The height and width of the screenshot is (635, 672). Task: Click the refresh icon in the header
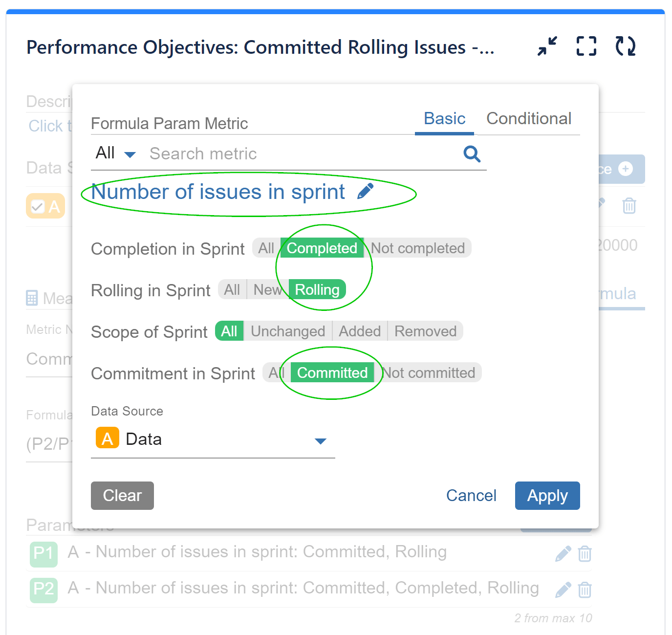626,46
